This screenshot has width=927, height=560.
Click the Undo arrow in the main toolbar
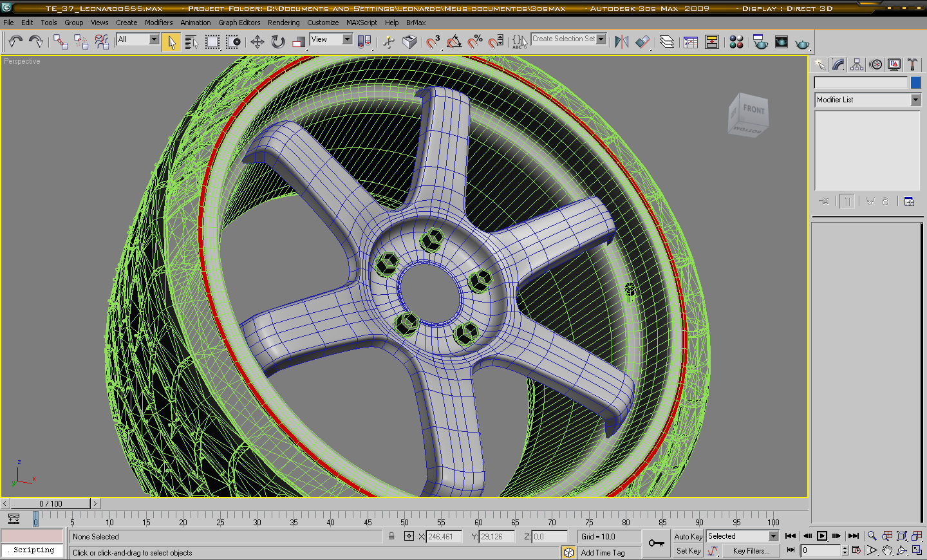tap(15, 42)
